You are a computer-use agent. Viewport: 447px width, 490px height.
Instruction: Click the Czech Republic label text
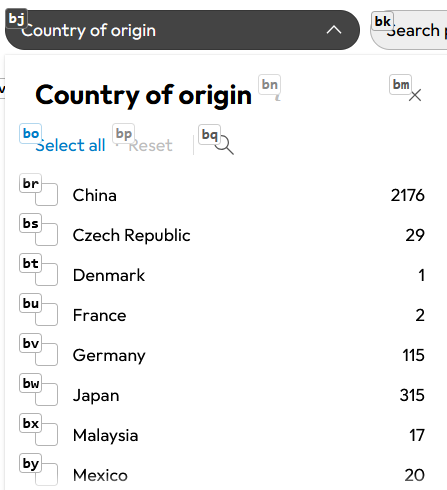pyautogui.click(x=131, y=235)
